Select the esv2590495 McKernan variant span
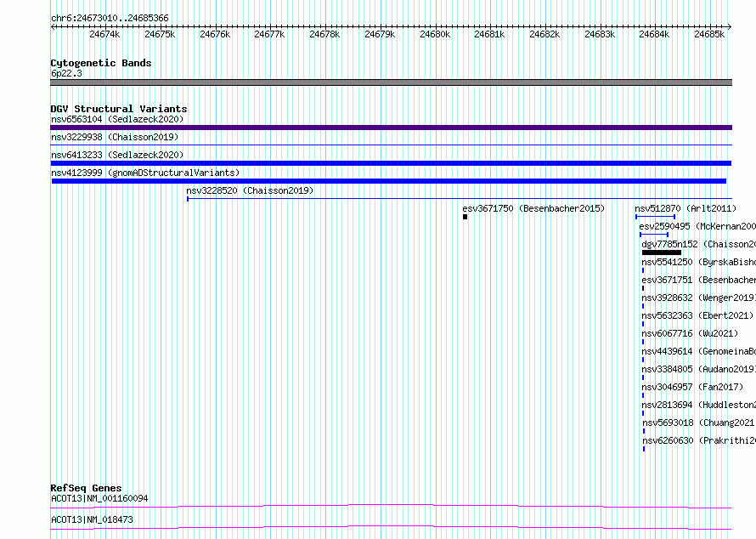The height and width of the screenshot is (539, 756). click(x=654, y=235)
